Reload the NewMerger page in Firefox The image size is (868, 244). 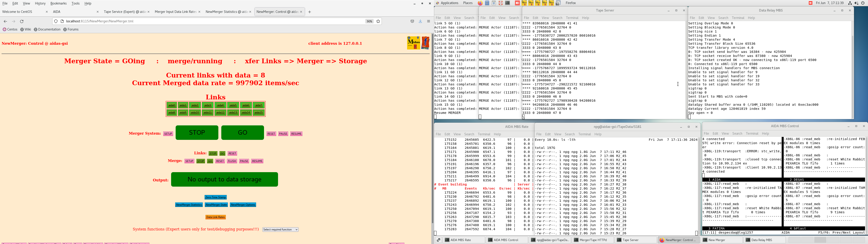(22, 21)
